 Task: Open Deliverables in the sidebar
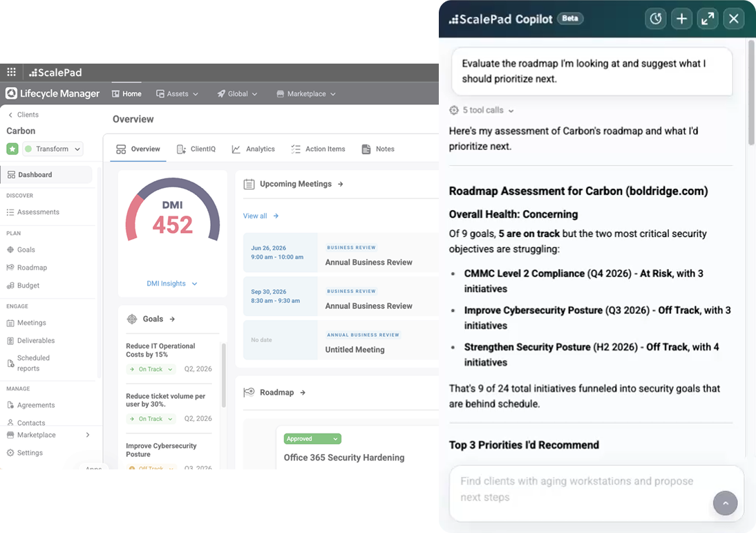30,341
